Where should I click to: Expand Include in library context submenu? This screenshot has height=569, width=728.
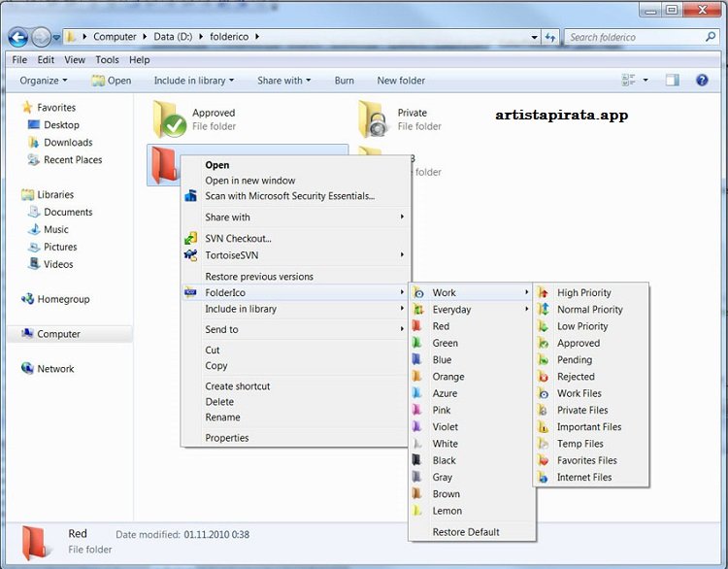(295, 309)
